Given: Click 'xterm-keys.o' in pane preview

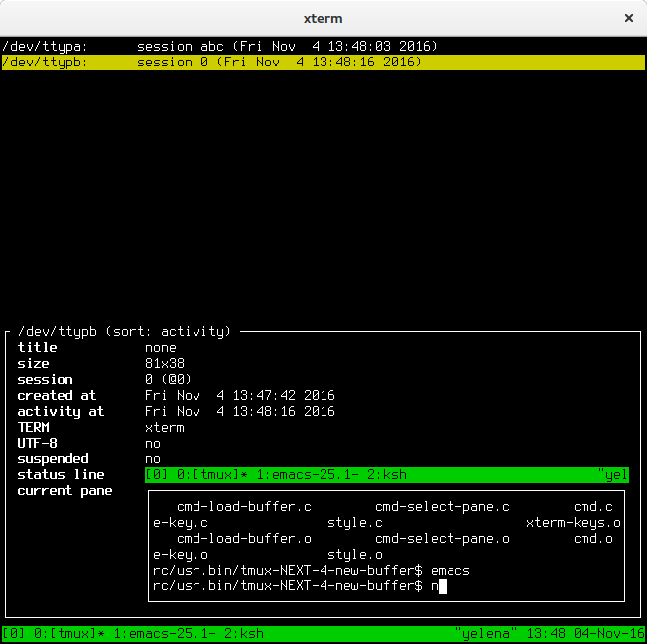Looking at the screenshot, I should pos(574,522).
